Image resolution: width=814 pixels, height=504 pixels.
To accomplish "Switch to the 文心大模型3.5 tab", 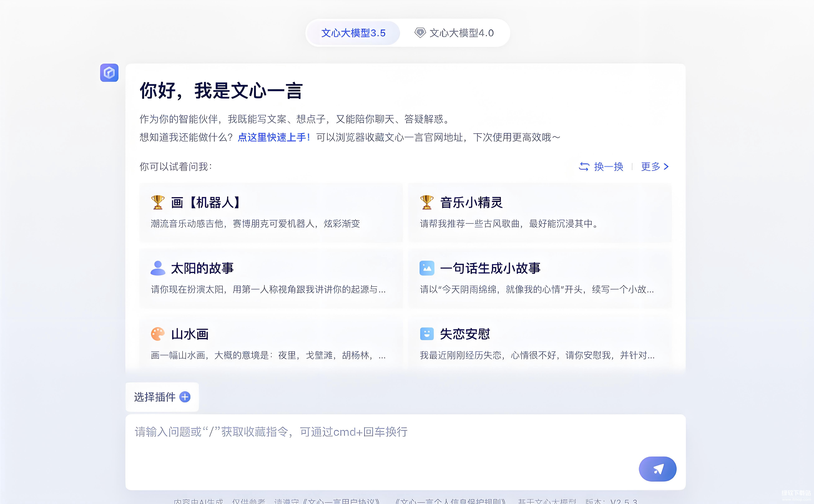I will 353,33.
